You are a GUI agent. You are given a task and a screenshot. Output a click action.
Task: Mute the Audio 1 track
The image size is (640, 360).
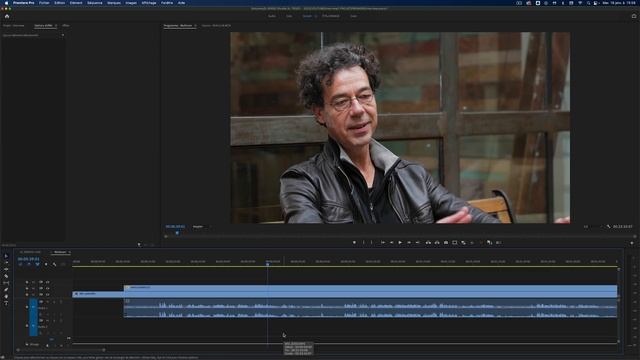click(x=48, y=302)
